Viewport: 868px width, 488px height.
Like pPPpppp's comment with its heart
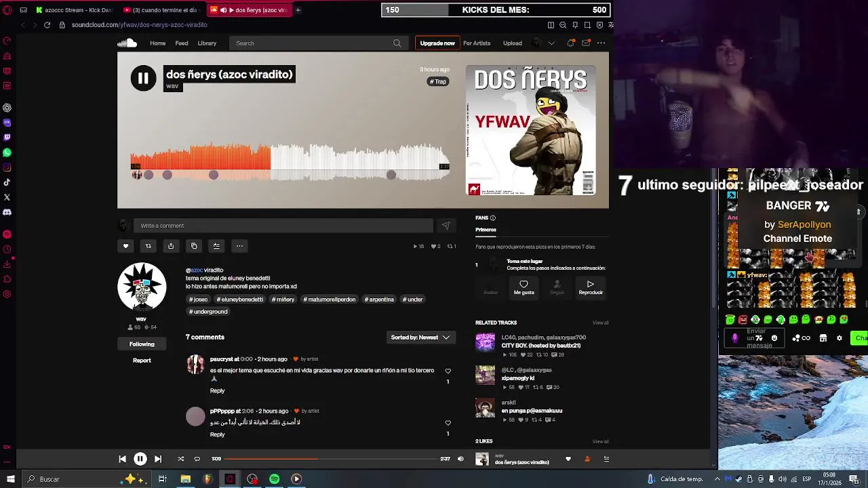(x=448, y=423)
